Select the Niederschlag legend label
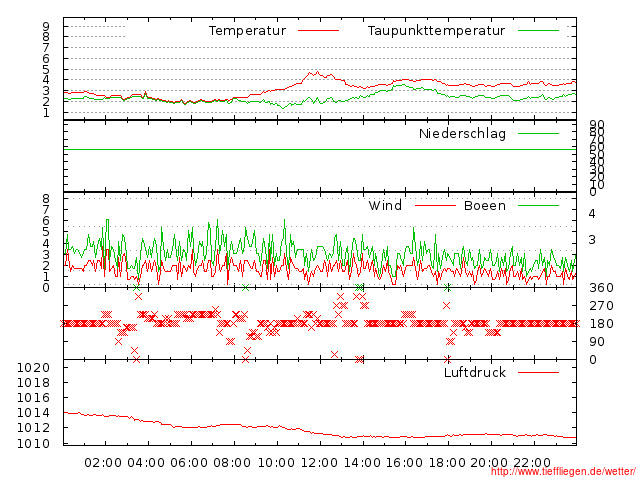Viewport: 640px width, 480px height. (462, 133)
